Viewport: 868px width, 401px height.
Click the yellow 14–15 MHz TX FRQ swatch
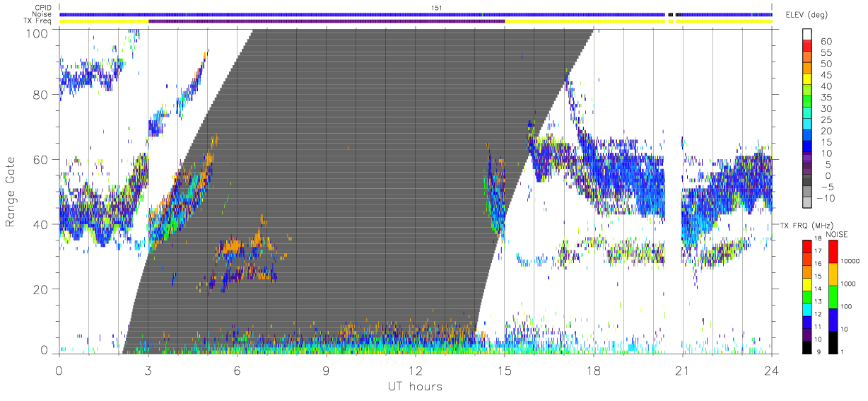[807, 284]
